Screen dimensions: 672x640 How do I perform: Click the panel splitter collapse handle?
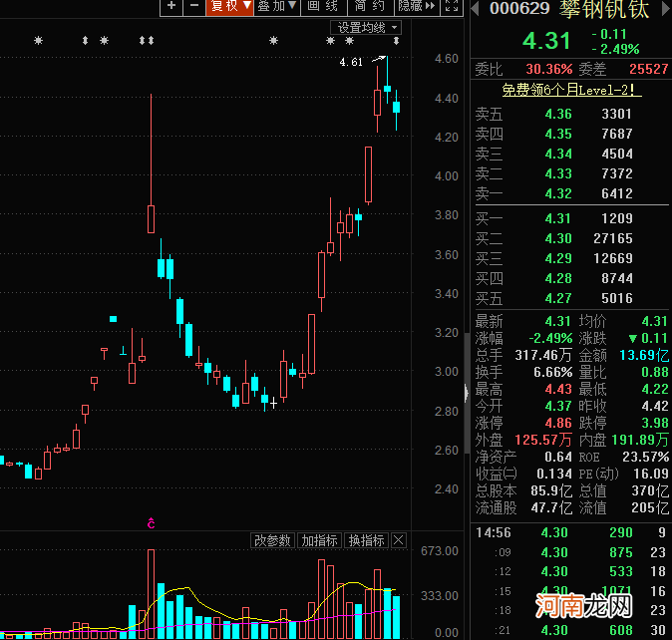point(465,392)
